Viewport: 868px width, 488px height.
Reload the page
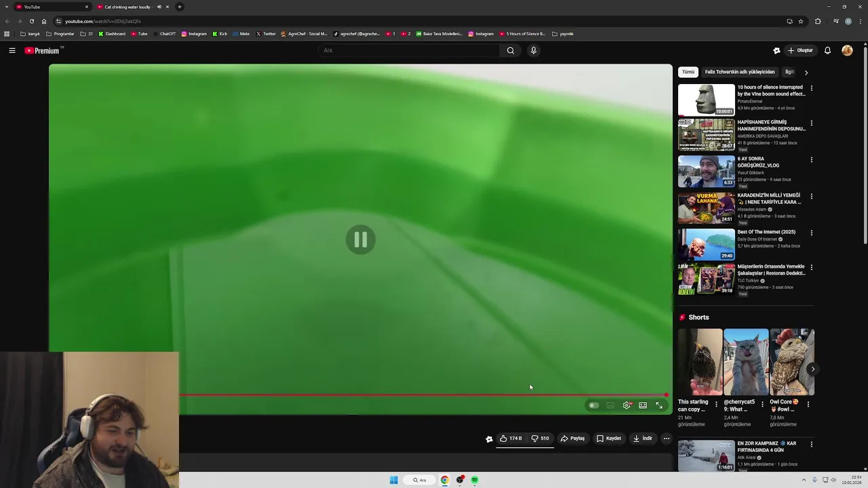click(31, 21)
